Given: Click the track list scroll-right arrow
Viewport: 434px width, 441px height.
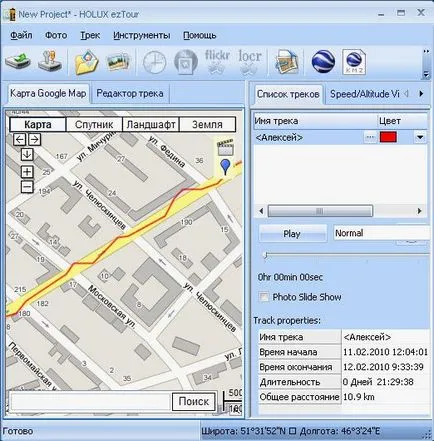Looking at the screenshot, I should pos(420,211).
